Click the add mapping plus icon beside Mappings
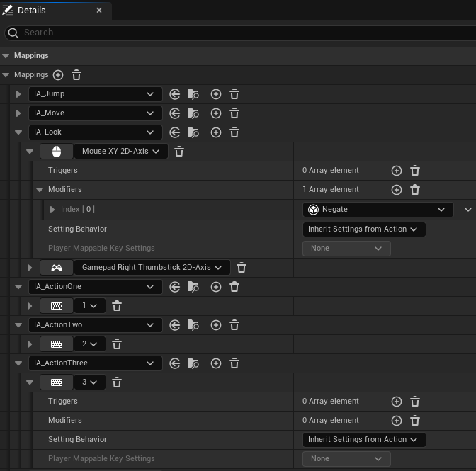 (58, 75)
